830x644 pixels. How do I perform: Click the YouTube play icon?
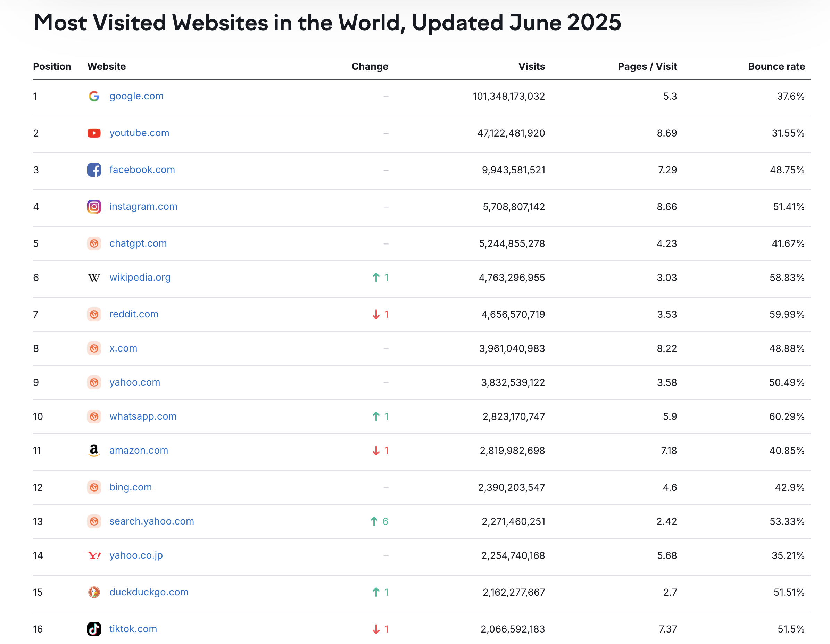94,133
